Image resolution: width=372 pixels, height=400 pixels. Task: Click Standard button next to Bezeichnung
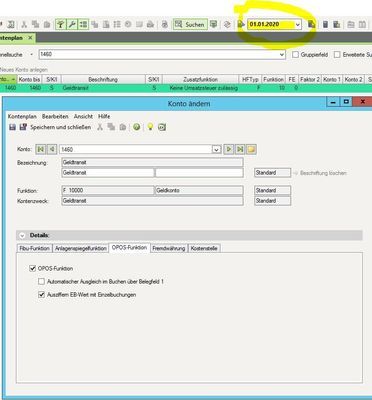coord(272,173)
